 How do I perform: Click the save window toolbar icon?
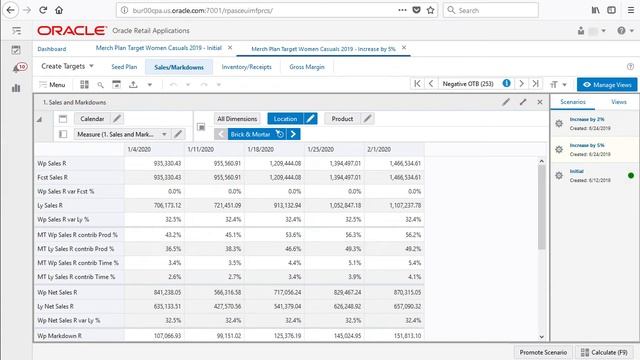tap(116, 84)
